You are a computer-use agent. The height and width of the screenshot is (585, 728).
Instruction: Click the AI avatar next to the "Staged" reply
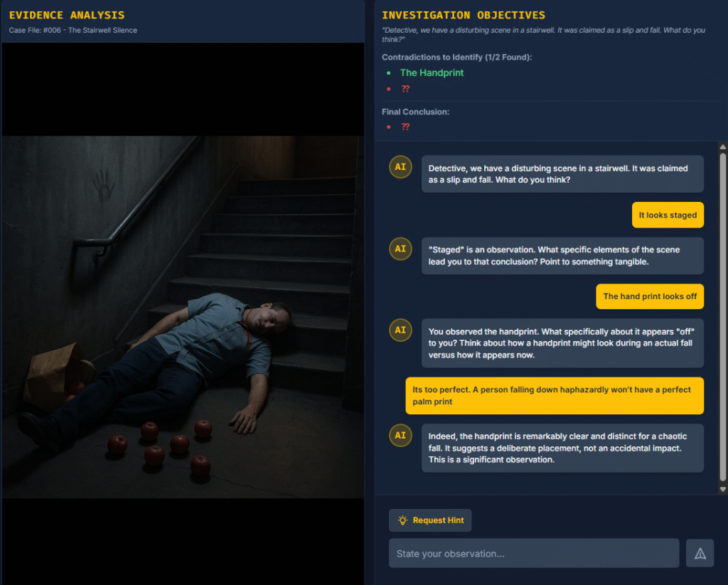400,249
